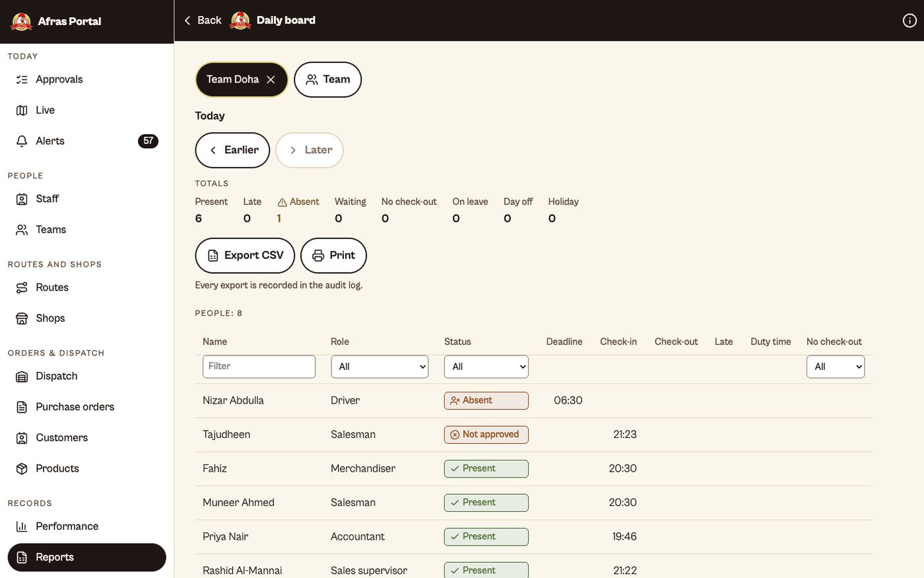Image resolution: width=924 pixels, height=578 pixels.
Task: Click the Approvals checklist icon
Action: pyautogui.click(x=22, y=79)
